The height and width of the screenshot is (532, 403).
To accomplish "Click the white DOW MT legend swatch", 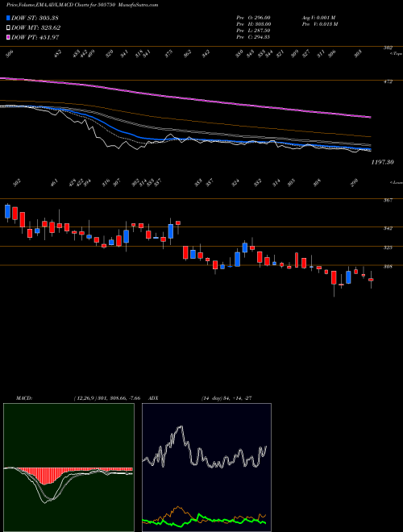I will [x=8, y=28].
